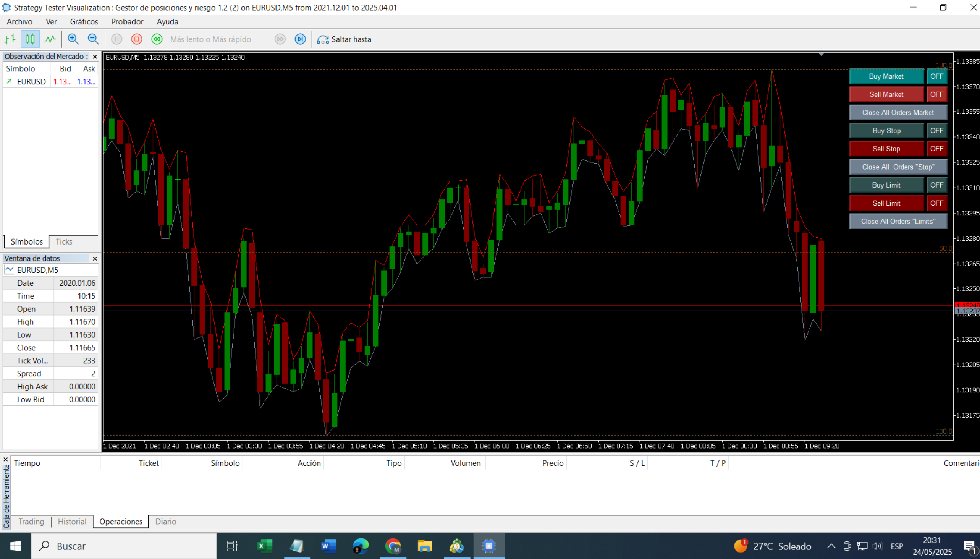The width and height of the screenshot is (980, 559).
Task: Toggle the OFF switch beside Sell Limit
Action: [936, 203]
